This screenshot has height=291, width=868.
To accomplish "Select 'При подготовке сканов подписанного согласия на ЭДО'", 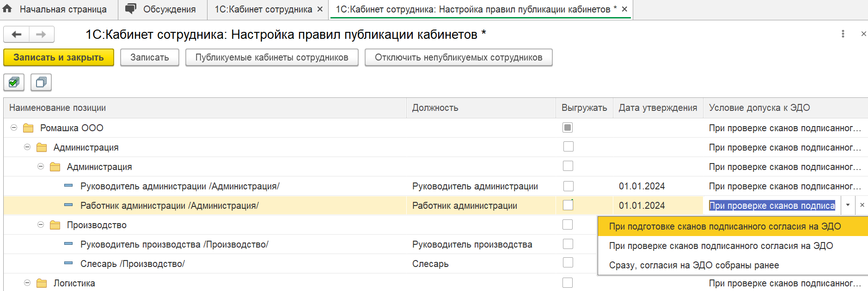I will coord(725,226).
